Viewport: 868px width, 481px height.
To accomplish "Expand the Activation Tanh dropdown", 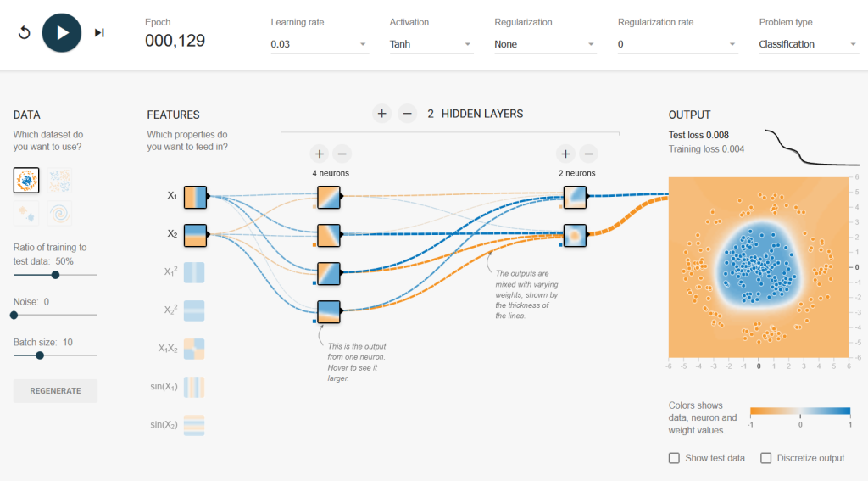I will [431, 44].
